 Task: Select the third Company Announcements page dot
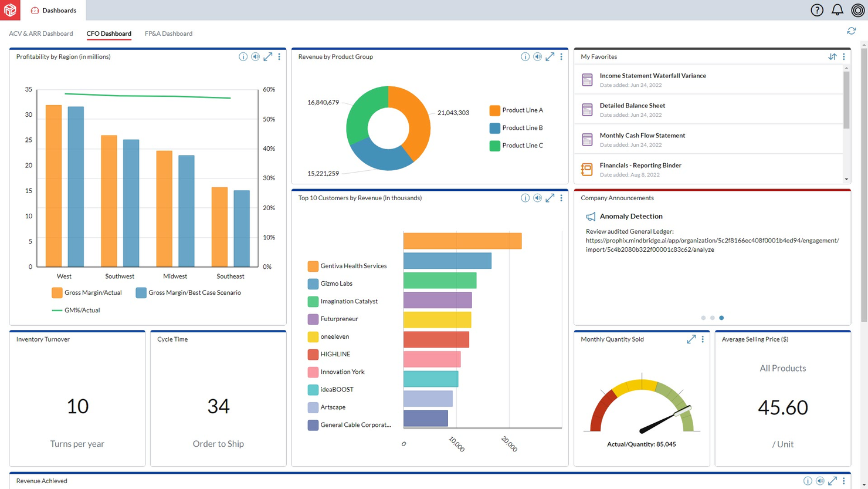[x=721, y=318]
